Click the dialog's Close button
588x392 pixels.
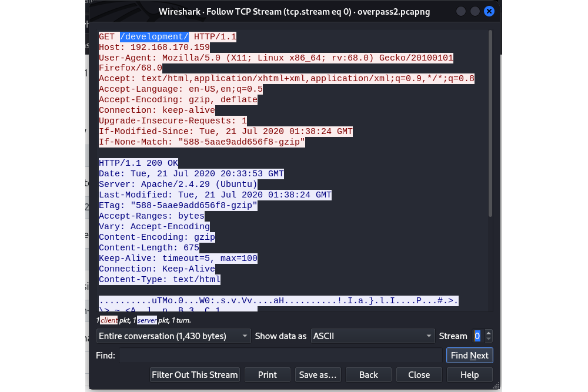tap(419, 375)
